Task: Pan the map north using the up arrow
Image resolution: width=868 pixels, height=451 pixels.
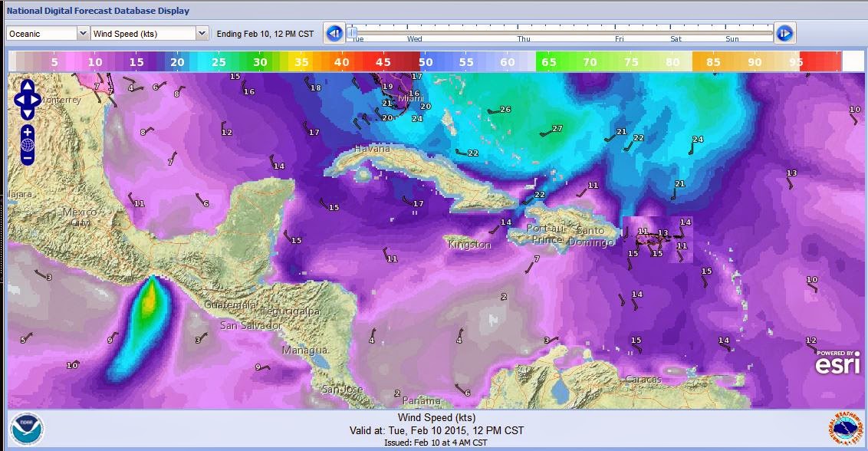Action: click(28, 85)
